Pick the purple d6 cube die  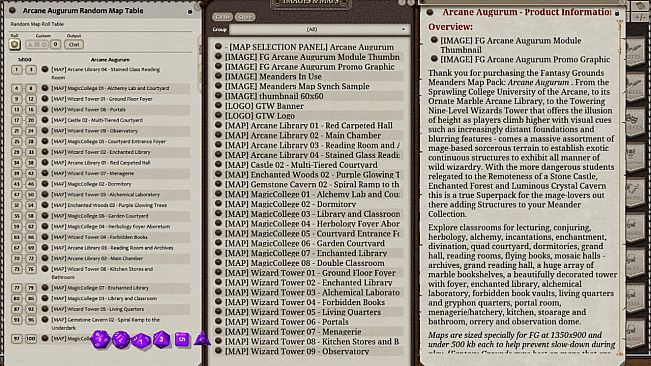pos(182,339)
